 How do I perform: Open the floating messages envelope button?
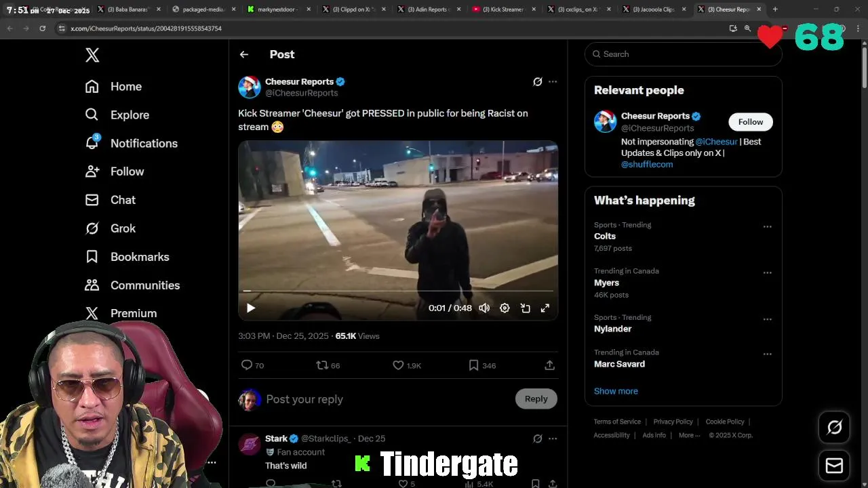[x=834, y=466]
